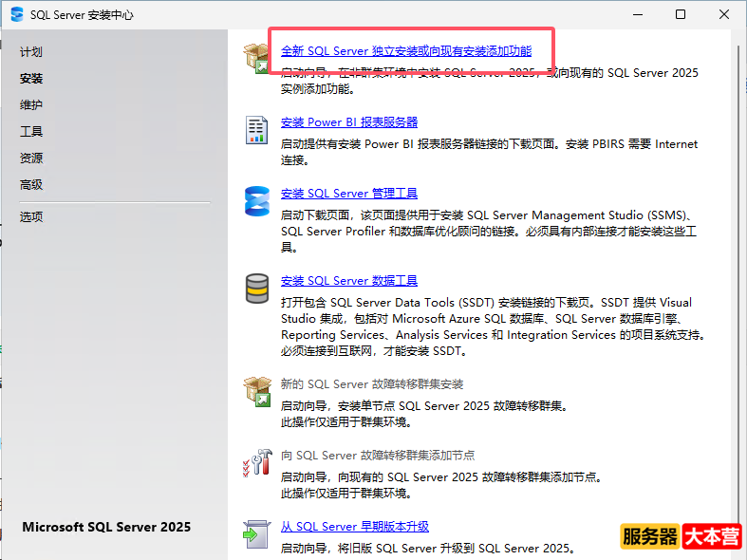Switch to the 维护 page
This screenshot has height=560, width=747.
click(x=31, y=105)
